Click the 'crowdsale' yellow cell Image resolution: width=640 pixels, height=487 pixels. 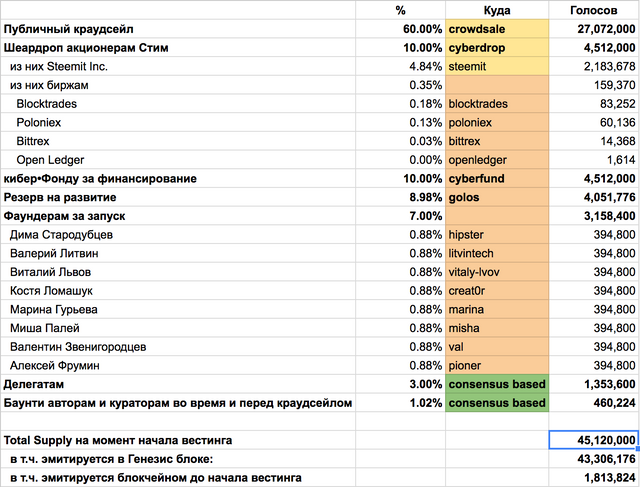[x=497, y=29]
